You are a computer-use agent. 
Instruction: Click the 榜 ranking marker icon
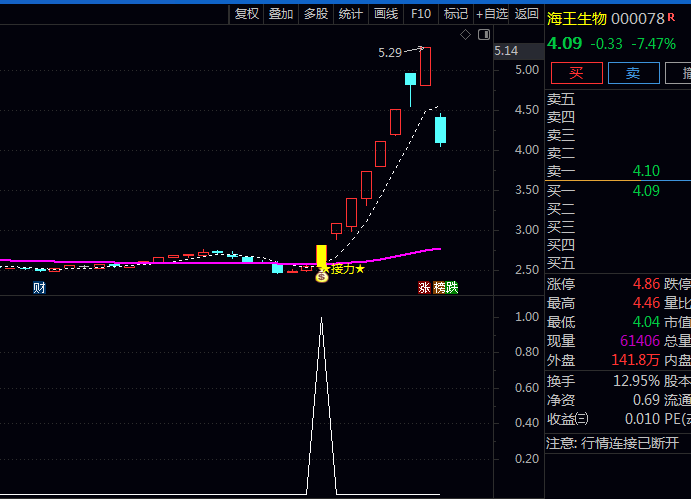tap(439, 288)
